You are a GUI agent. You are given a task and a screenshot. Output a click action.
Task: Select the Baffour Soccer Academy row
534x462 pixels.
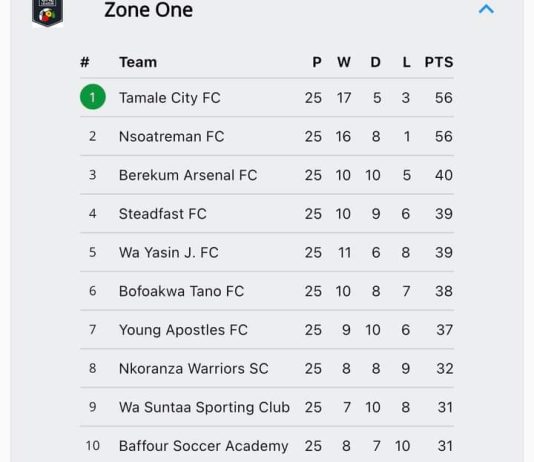point(267,445)
